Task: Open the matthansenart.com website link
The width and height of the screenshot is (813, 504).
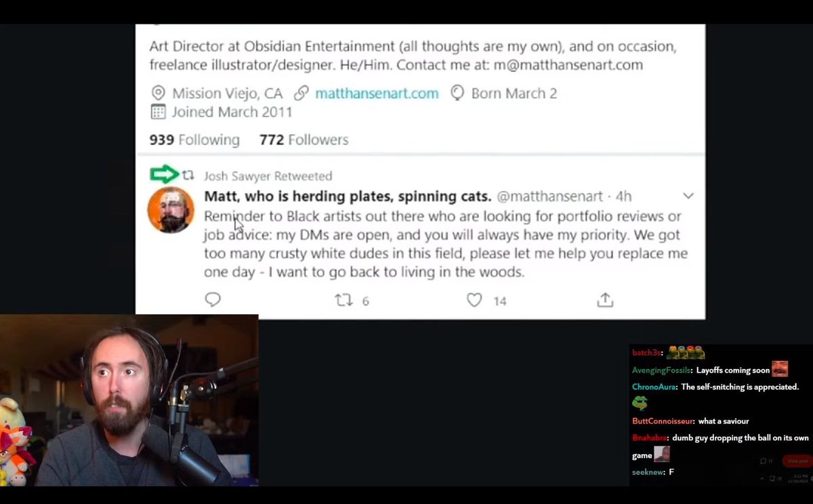Action: (377, 93)
